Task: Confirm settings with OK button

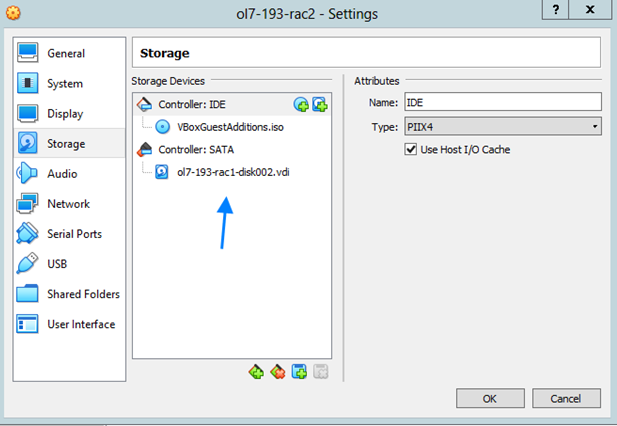Action: click(x=490, y=398)
